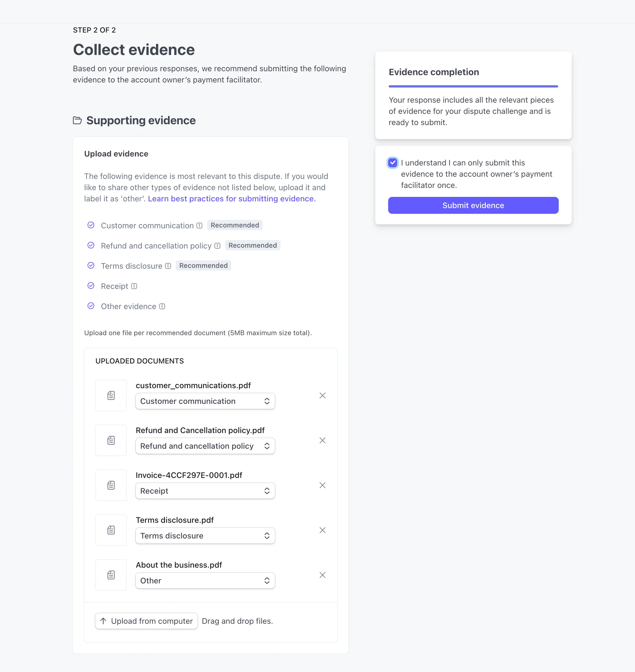The height and width of the screenshot is (672, 635).
Task: Click the Evidence completion progress bar
Action: (x=473, y=87)
